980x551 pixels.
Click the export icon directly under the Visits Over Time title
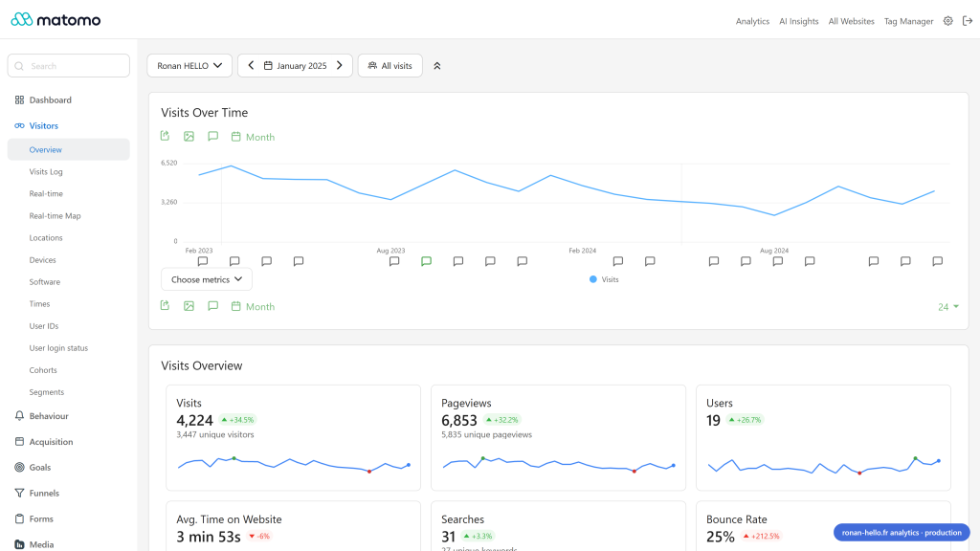point(165,136)
